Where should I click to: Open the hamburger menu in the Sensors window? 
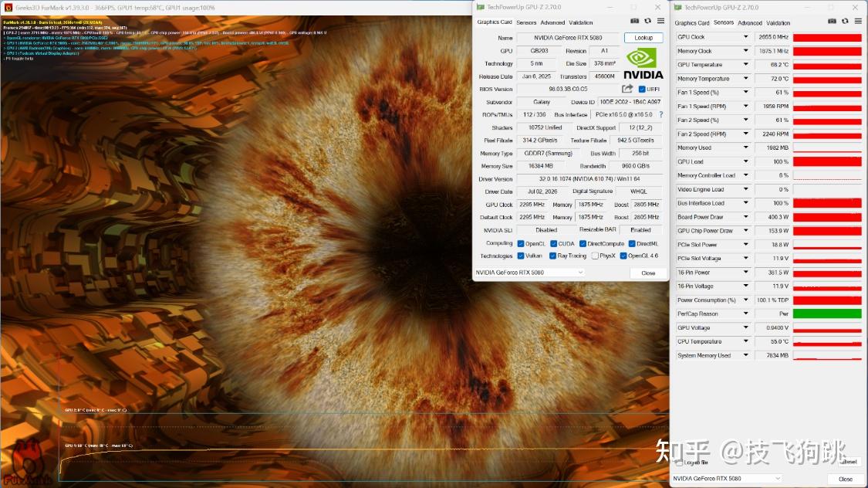[x=858, y=21]
